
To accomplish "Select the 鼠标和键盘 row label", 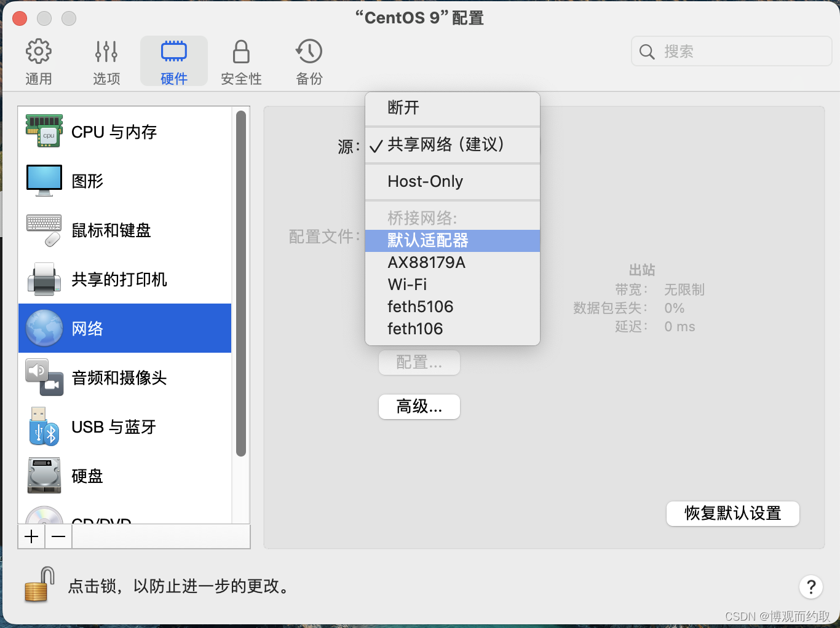I will (x=111, y=230).
